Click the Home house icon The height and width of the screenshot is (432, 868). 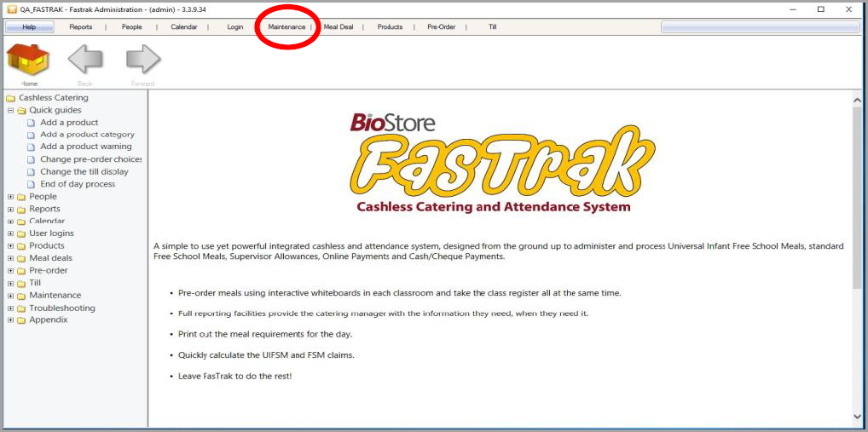click(27, 60)
